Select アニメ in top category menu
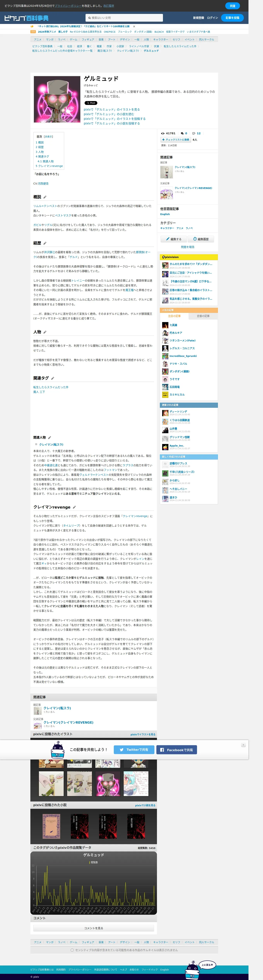263x980 pixels. coord(37,40)
